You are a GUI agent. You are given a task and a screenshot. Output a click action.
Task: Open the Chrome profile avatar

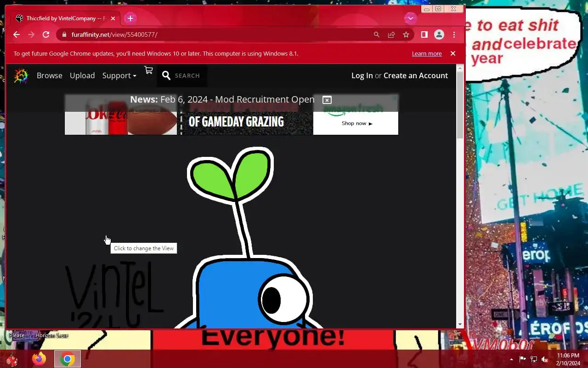pyautogui.click(x=439, y=34)
